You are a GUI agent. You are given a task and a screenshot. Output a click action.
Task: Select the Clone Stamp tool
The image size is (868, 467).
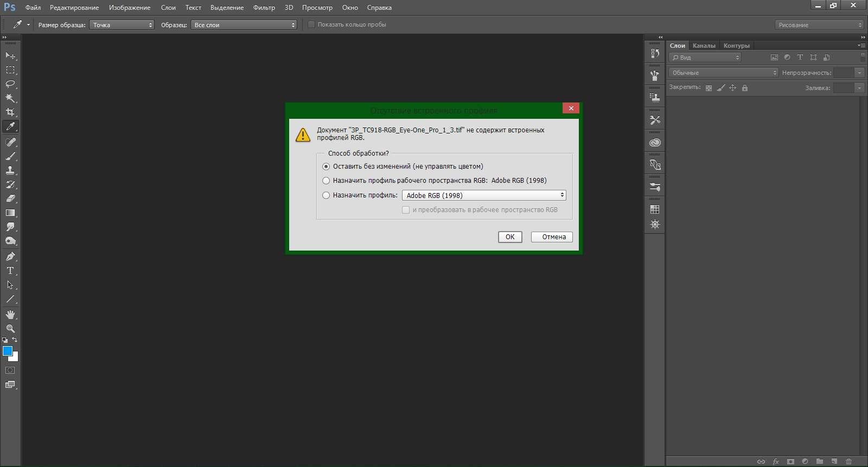click(x=10, y=170)
